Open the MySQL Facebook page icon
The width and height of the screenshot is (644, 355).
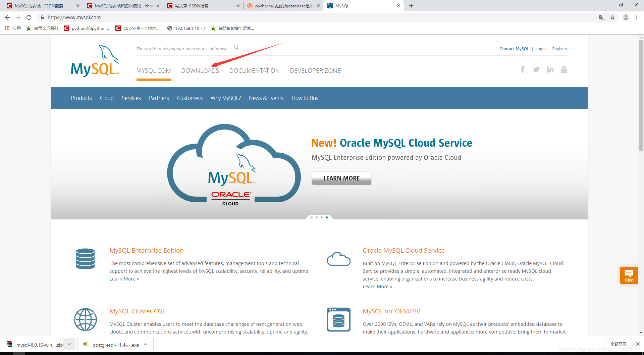(x=523, y=69)
